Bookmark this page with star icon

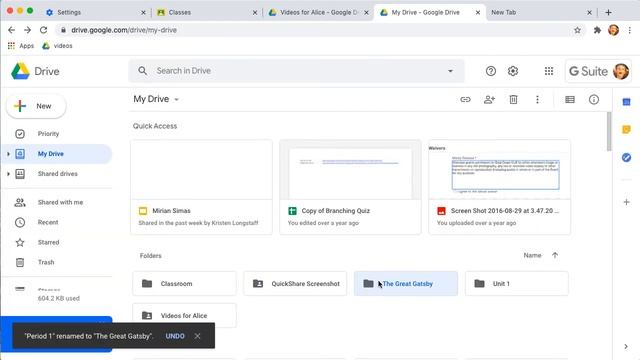577,30
